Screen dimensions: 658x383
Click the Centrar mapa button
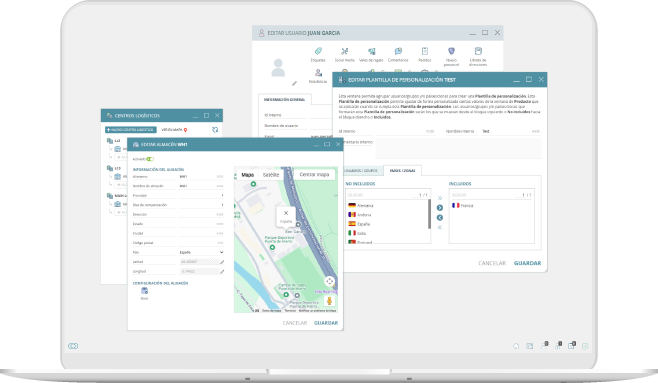(x=314, y=175)
